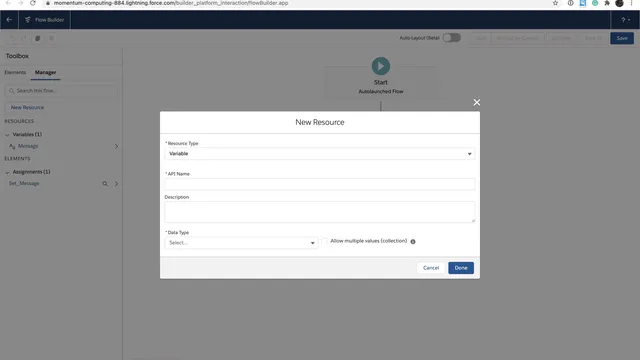Image resolution: width=640 pixels, height=360 pixels.
Task: Click the green Grammarly extension icon
Action: click(595, 3)
